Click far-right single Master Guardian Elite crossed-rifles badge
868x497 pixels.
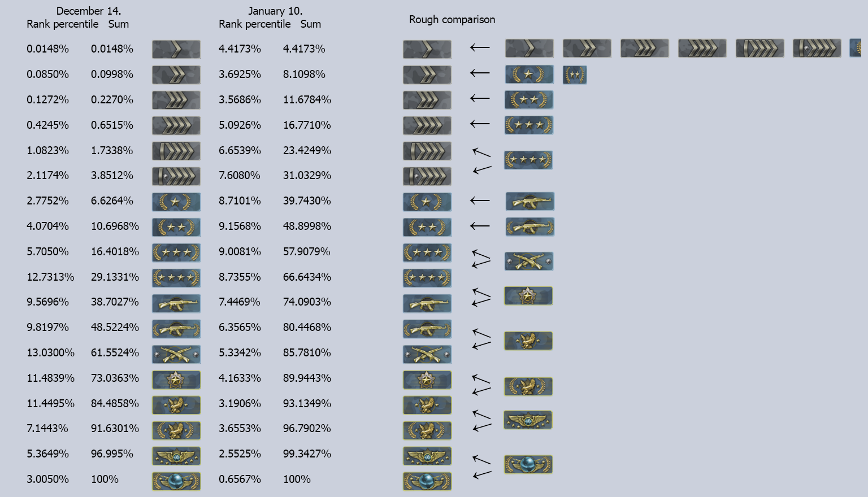[x=529, y=261]
